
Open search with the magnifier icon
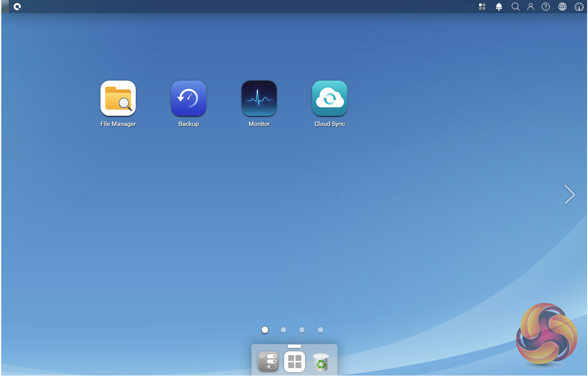(x=515, y=7)
